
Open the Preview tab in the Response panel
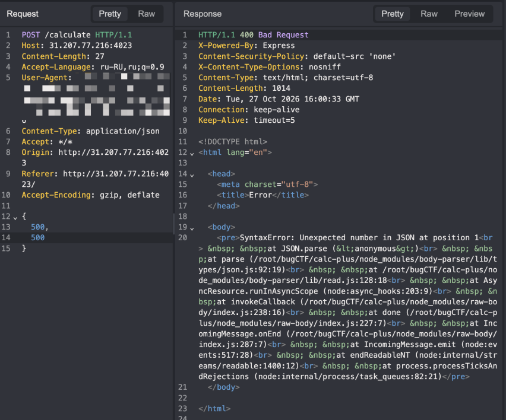(x=470, y=14)
